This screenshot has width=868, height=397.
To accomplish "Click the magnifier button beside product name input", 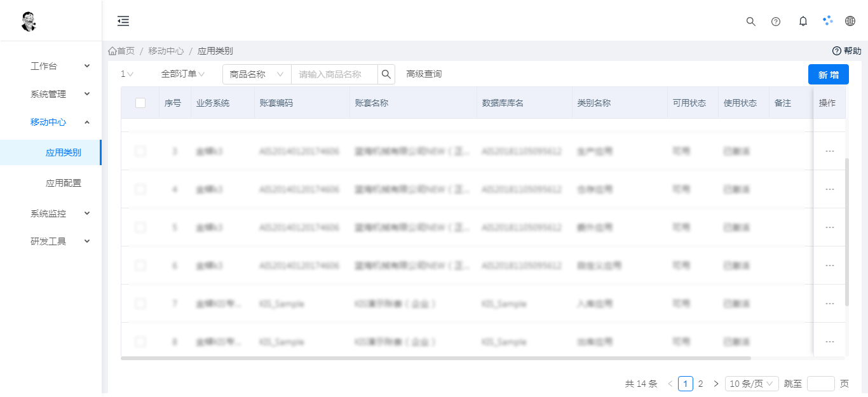I will pos(386,74).
